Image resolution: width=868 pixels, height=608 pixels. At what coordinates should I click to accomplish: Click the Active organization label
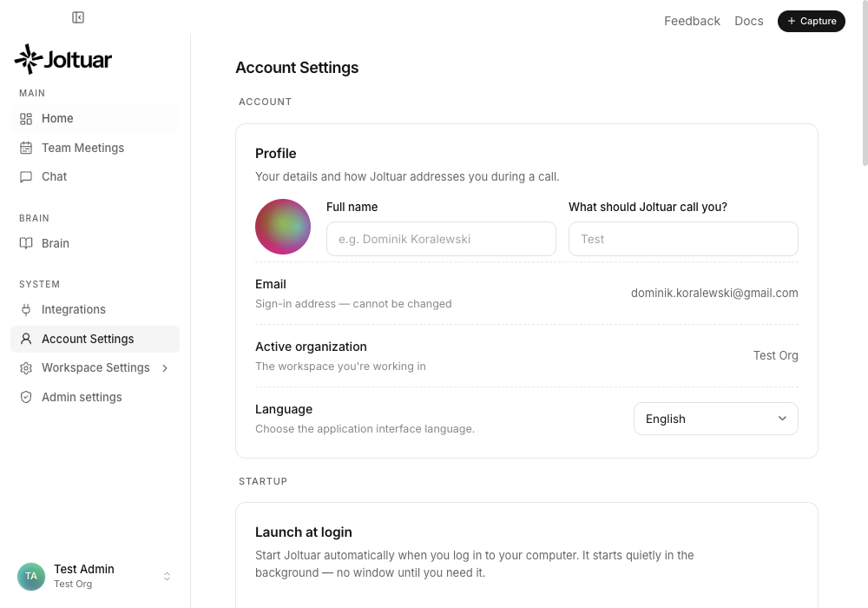pyautogui.click(x=311, y=347)
